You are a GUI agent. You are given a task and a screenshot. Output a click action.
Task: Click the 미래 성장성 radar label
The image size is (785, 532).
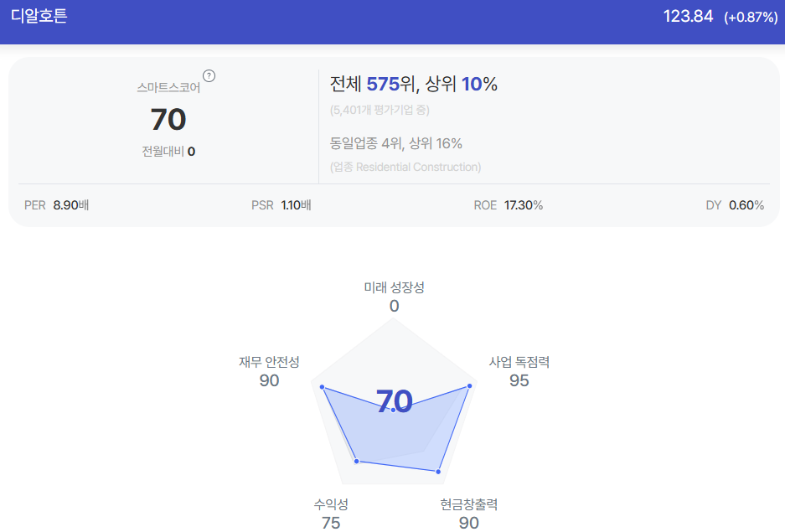pyautogui.click(x=394, y=287)
